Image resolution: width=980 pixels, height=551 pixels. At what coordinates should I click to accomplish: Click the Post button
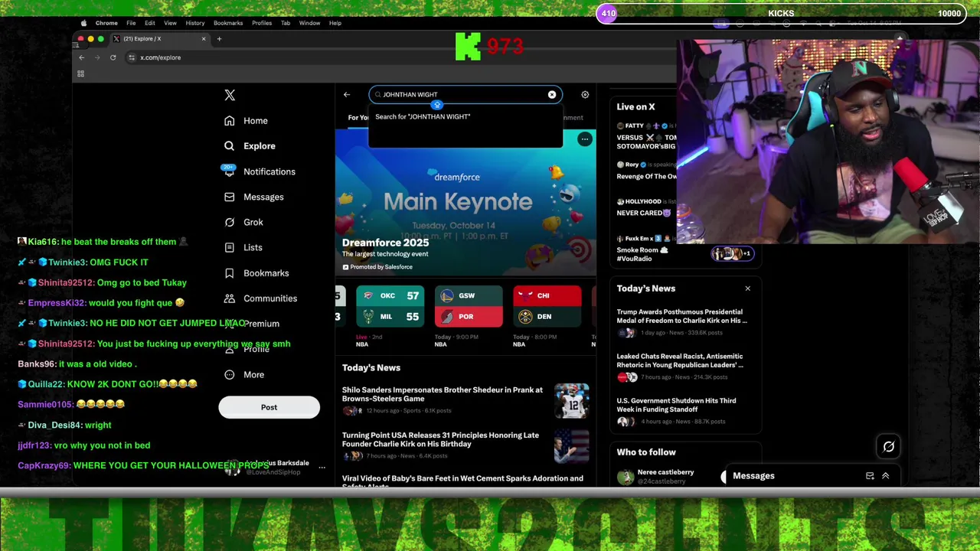269,407
